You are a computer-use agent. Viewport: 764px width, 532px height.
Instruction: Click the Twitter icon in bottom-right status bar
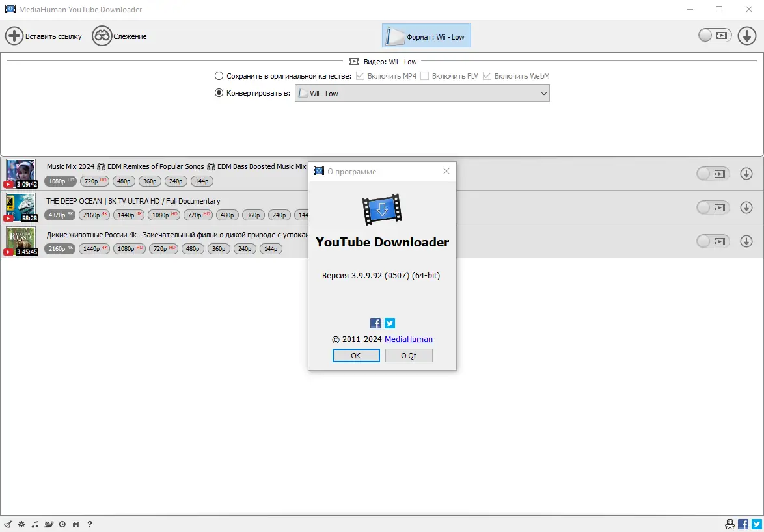pos(757,524)
